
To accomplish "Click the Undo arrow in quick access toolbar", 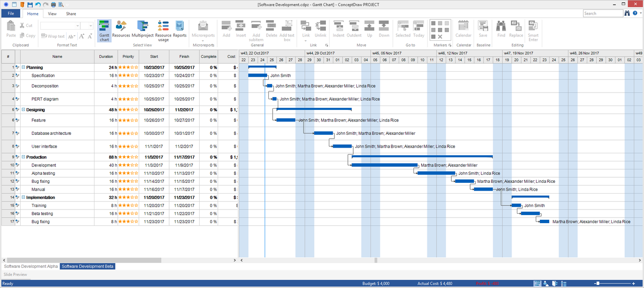I will click(x=38, y=5).
